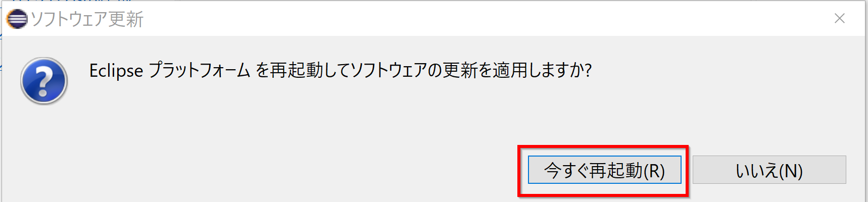Viewport: 868px width, 202px height.
Task: Click the プラットフォーム word in the message
Action: 200,70
